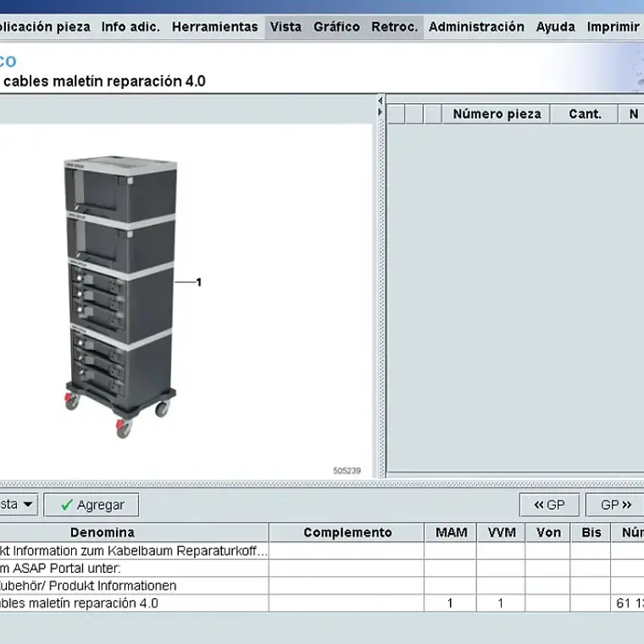The width and height of the screenshot is (644, 644).
Task: Click the Bis column header
Action: pos(591,533)
